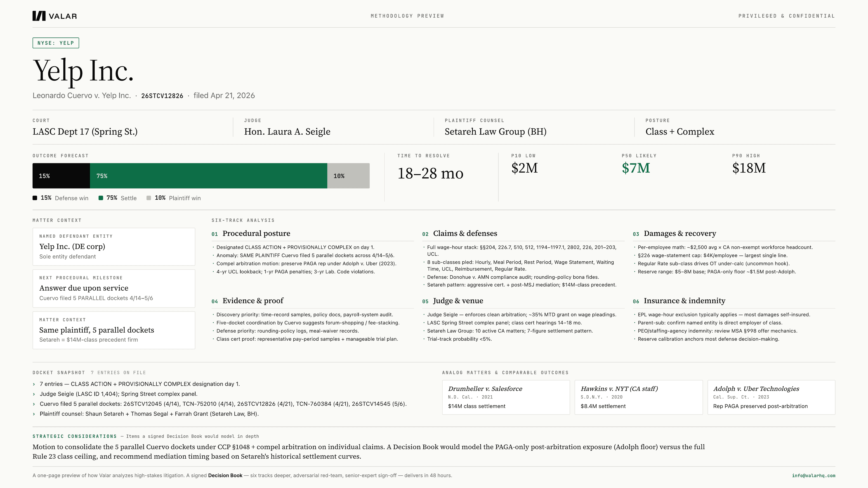Open the Drumheller v. Salesforce analog card
The width and height of the screenshot is (868, 488).
click(x=506, y=397)
